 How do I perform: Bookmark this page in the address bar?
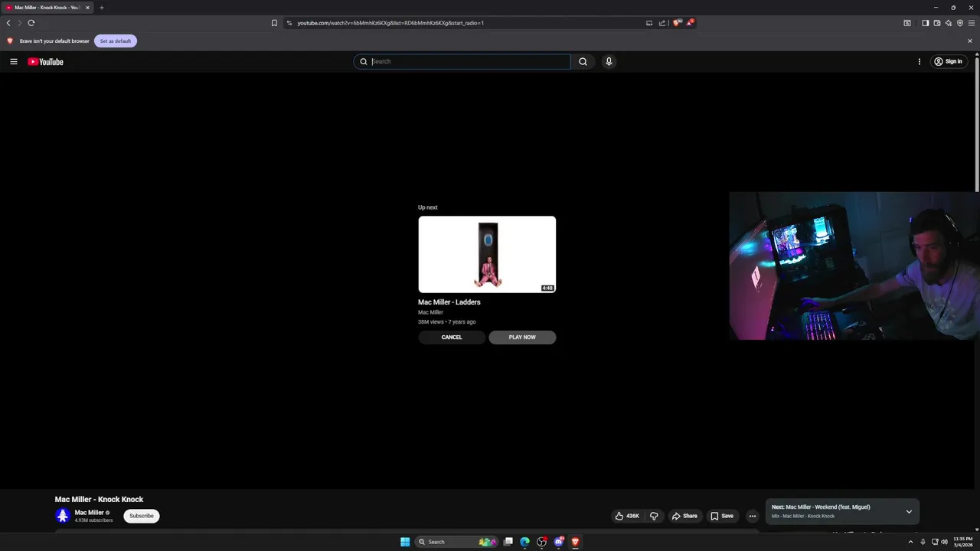[x=274, y=23]
